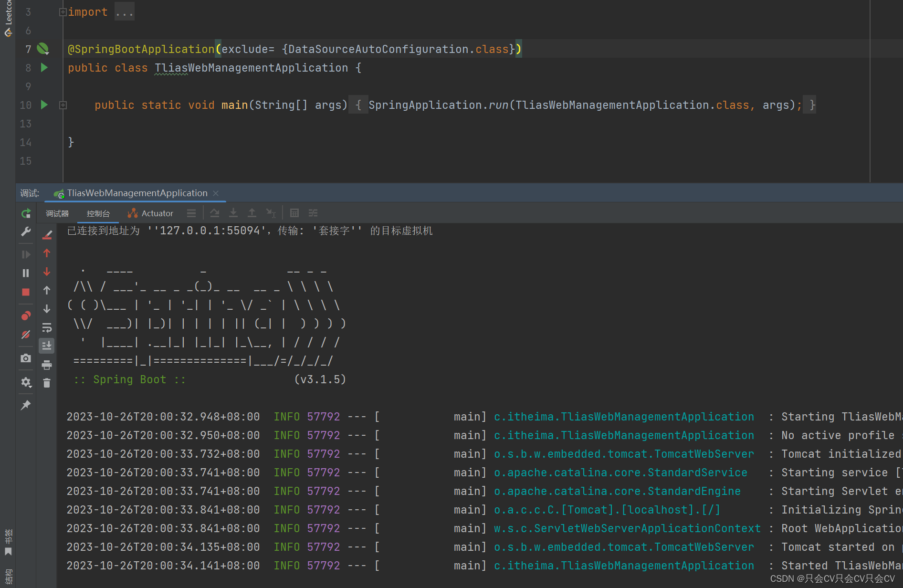Image resolution: width=903 pixels, height=588 pixels.
Task: Collapse the main method fold marker
Action: pyautogui.click(x=63, y=105)
